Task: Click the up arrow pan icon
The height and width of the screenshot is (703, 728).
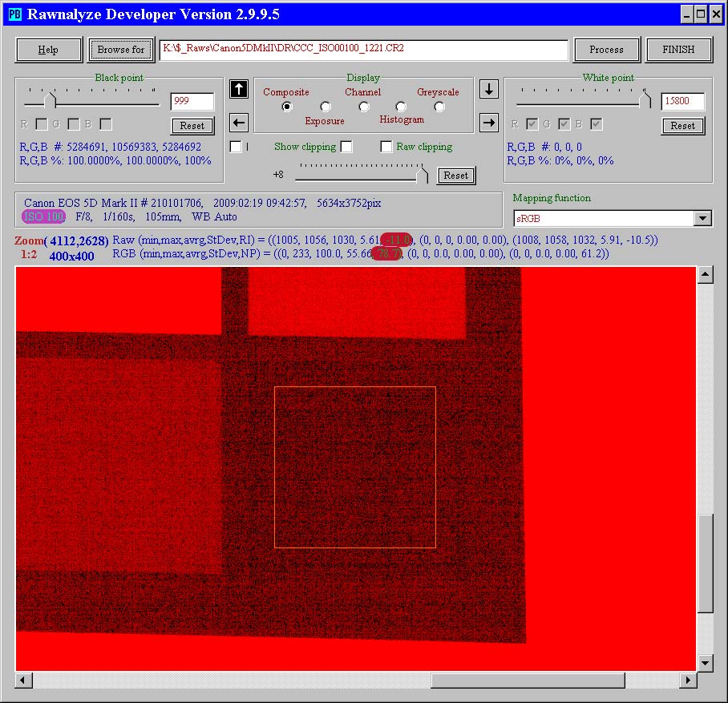Action: pyautogui.click(x=238, y=89)
